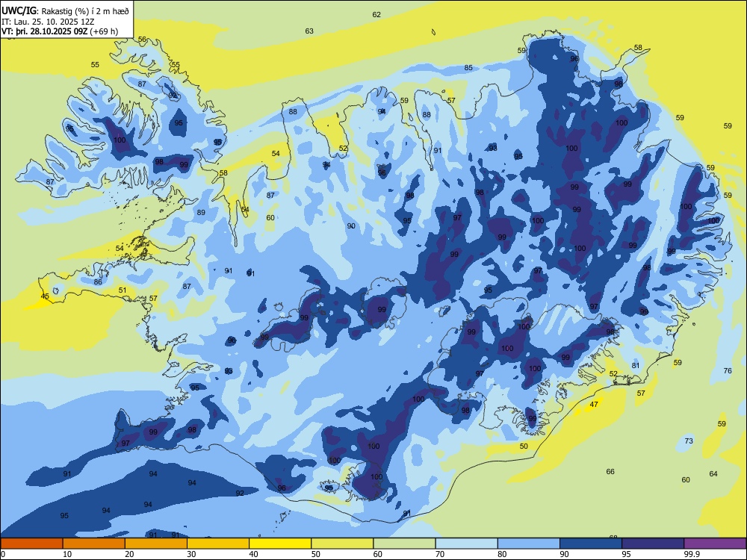Click the map value '62' at top
Viewport: 747px width, 560px height.
376,15
